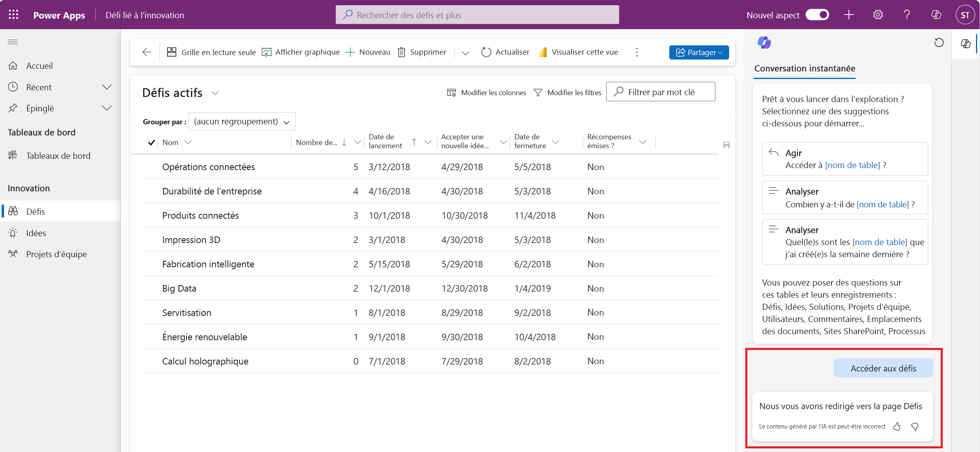Click the settings gear icon in toolbar
Screen dimensions: 980x452
(878, 15)
